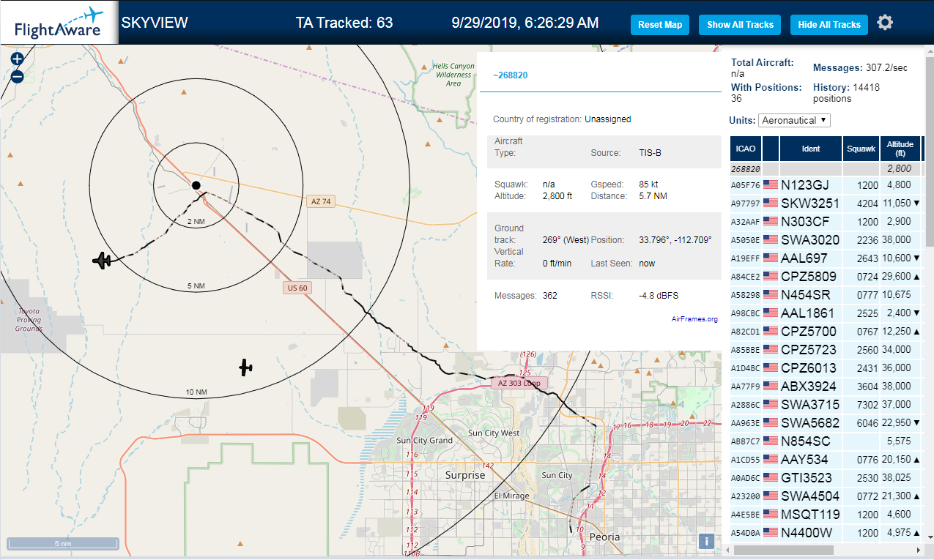Click the Surprise city label on map

(466, 475)
